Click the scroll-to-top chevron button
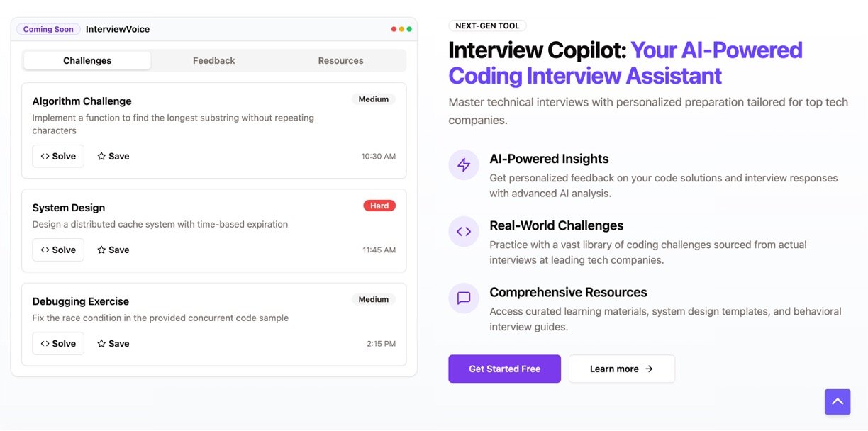868x431 pixels. [x=837, y=402]
